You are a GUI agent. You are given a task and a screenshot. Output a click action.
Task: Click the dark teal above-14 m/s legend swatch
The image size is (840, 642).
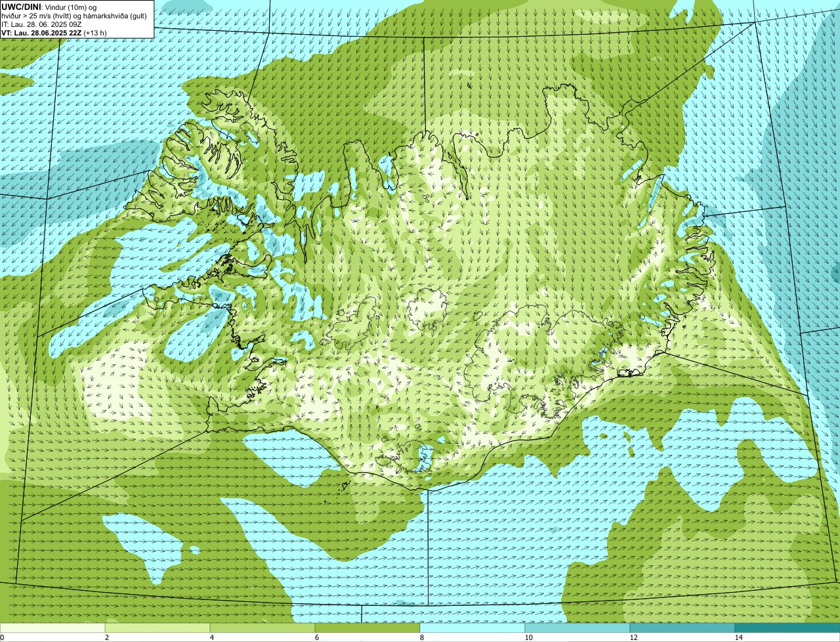tap(787, 628)
